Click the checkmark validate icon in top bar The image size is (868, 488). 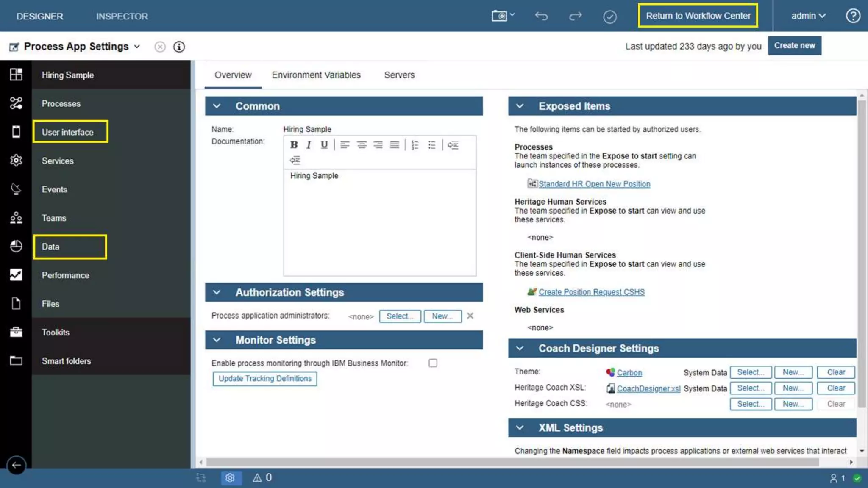[609, 17]
